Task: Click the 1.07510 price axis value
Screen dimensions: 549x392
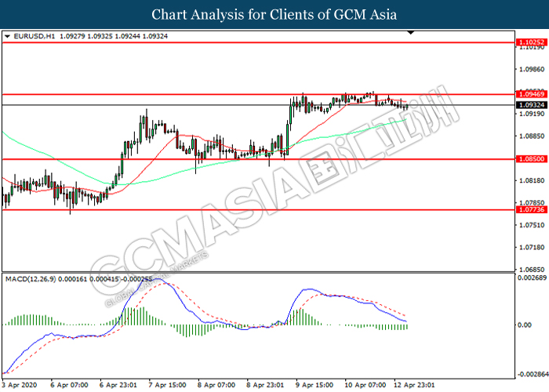Action: [x=532, y=225]
